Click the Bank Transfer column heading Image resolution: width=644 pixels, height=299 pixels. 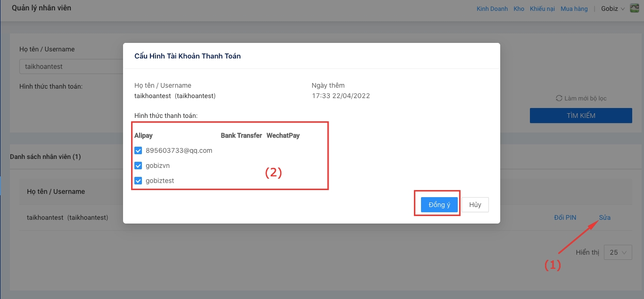coord(241,135)
